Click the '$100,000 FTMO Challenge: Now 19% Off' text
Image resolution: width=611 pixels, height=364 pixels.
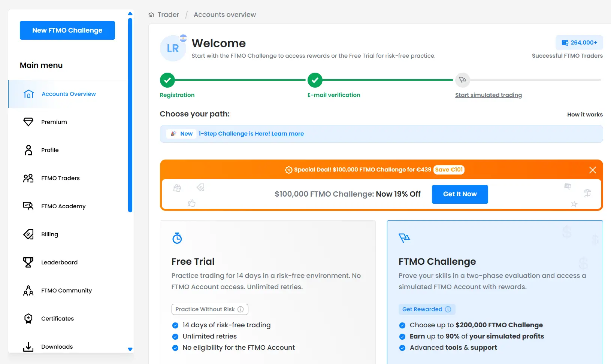pyautogui.click(x=348, y=194)
